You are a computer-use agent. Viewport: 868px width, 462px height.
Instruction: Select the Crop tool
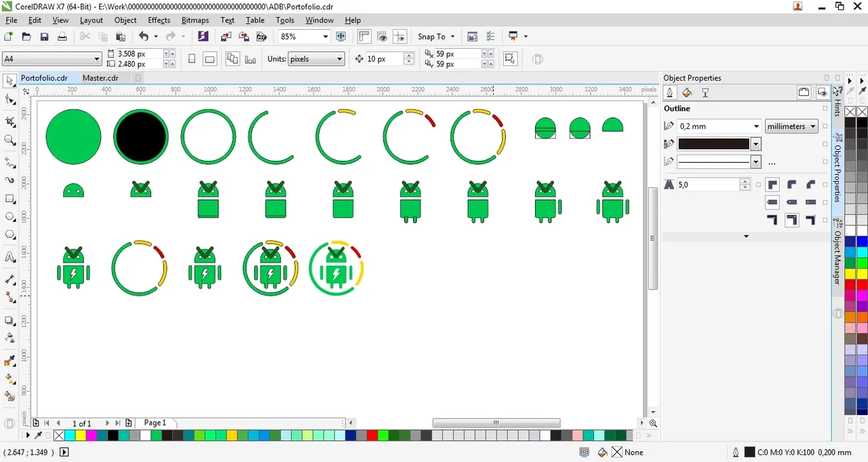coord(9,121)
